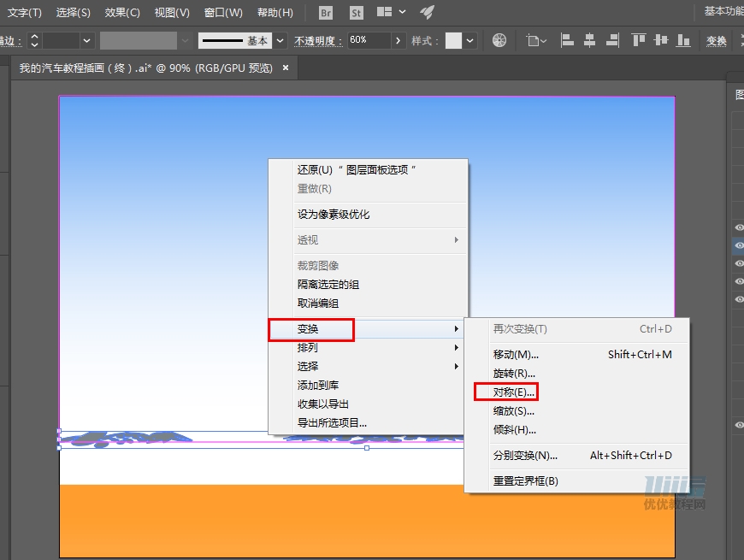Select the horizontal align left icon
The width and height of the screenshot is (744, 560).
tap(567, 40)
